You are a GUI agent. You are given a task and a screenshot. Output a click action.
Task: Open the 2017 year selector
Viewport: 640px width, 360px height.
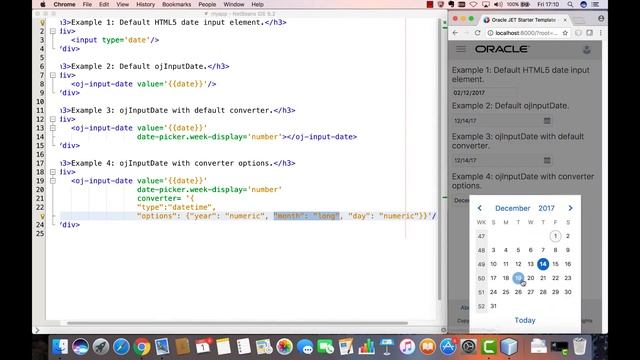pos(546,208)
